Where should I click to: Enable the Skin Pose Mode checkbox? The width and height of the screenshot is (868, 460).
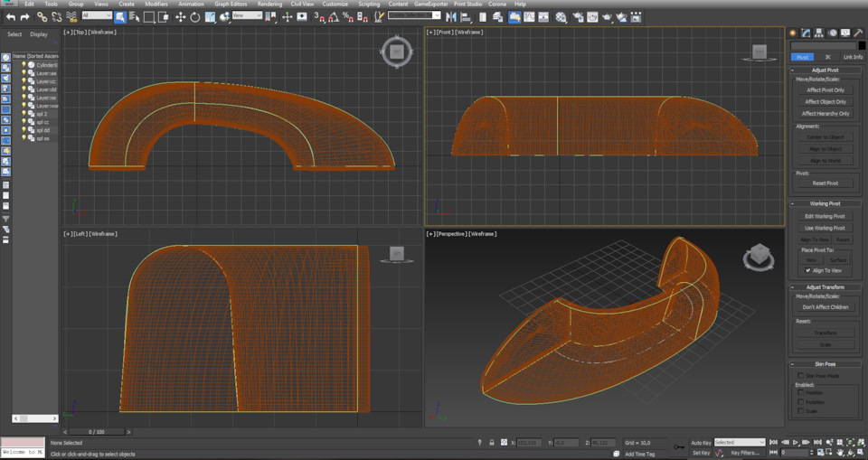tap(800, 375)
